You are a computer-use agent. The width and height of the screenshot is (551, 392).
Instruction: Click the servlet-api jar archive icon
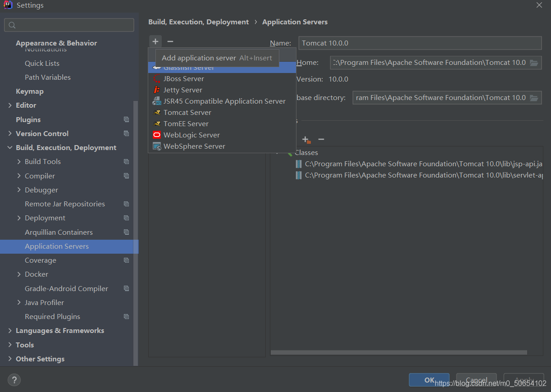[x=299, y=175]
